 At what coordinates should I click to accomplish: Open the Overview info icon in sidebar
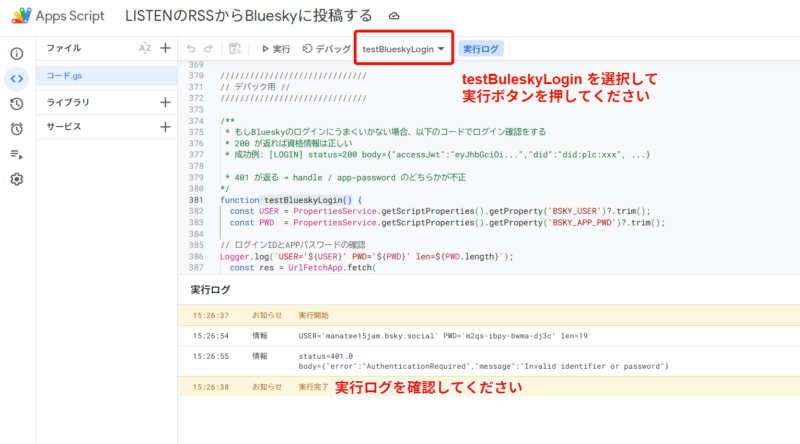coord(17,54)
